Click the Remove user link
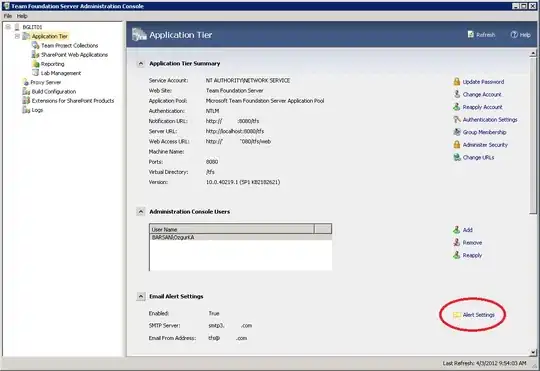 click(472, 243)
